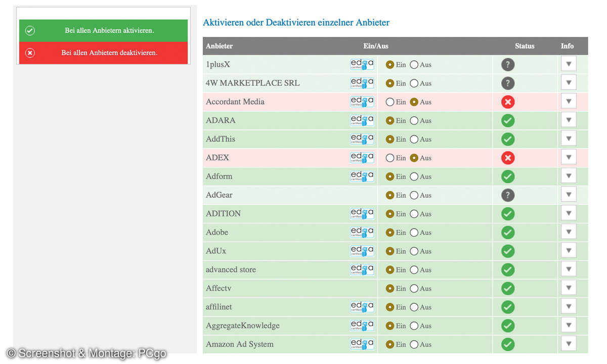The width and height of the screenshot is (607, 364).
Task: Click the green check status icon for Adform
Action: pyautogui.click(x=508, y=176)
